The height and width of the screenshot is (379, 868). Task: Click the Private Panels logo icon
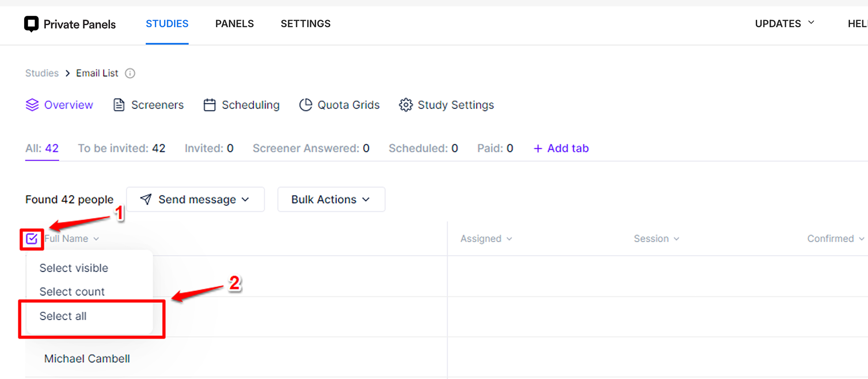click(31, 24)
